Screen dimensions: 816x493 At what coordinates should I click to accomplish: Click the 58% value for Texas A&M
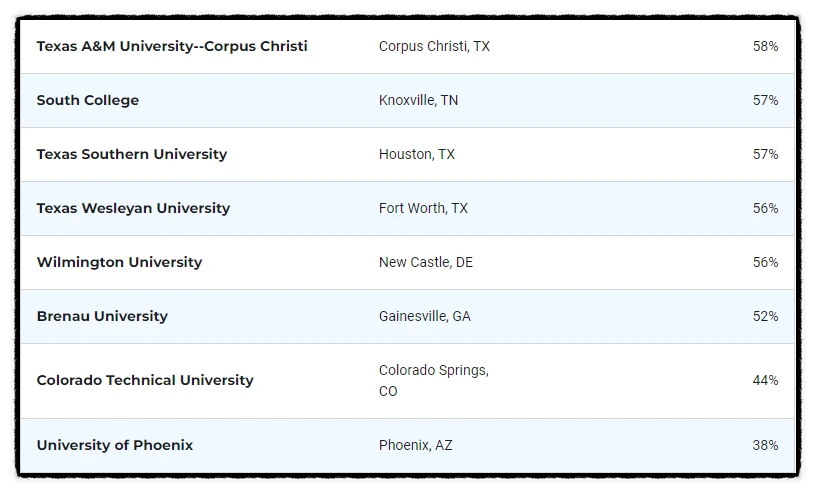pyautogui.click(x=765, y=46)
